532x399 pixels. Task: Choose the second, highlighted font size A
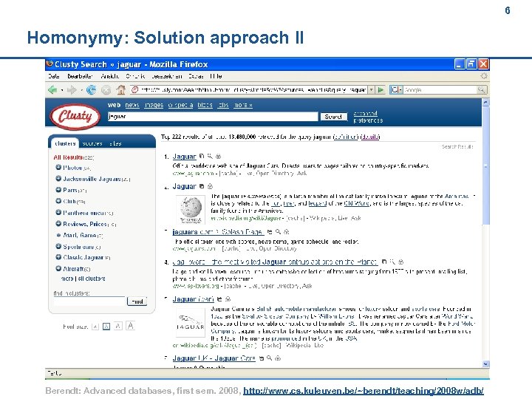[x=106, y=327]
